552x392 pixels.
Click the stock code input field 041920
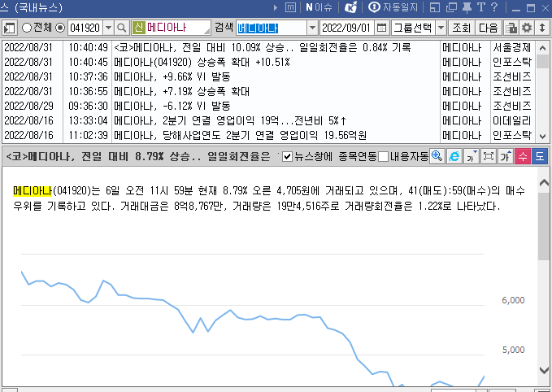[85, 28]
